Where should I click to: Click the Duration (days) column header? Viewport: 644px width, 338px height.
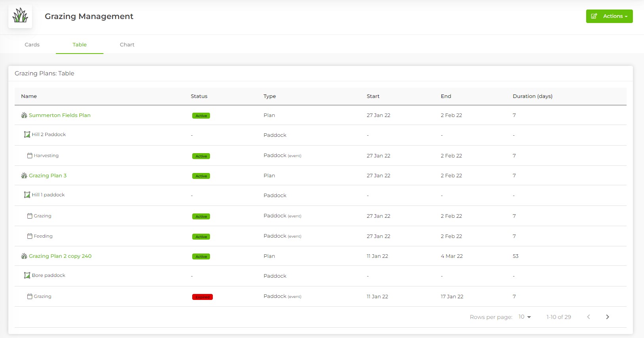pyautogui.click(x=532, y=96)
